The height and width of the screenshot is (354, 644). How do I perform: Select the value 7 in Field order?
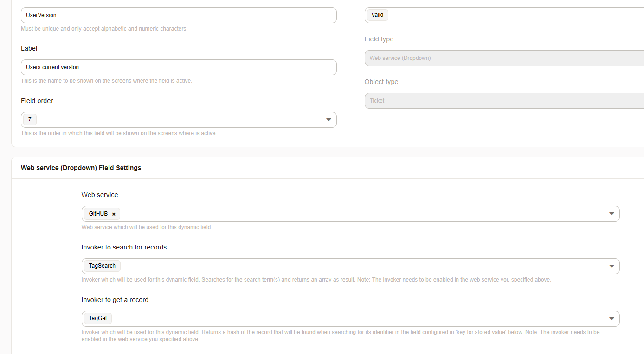tap(30, 120)
